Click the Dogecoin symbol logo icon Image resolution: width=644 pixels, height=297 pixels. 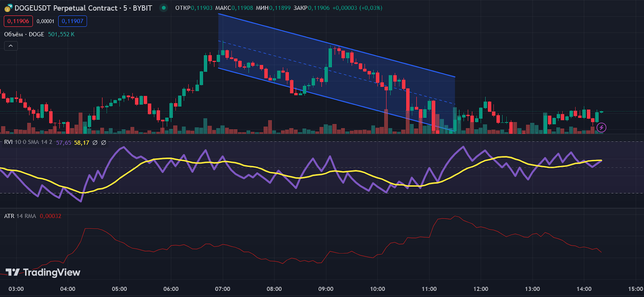pyautogui.click(x=8, y=8)
